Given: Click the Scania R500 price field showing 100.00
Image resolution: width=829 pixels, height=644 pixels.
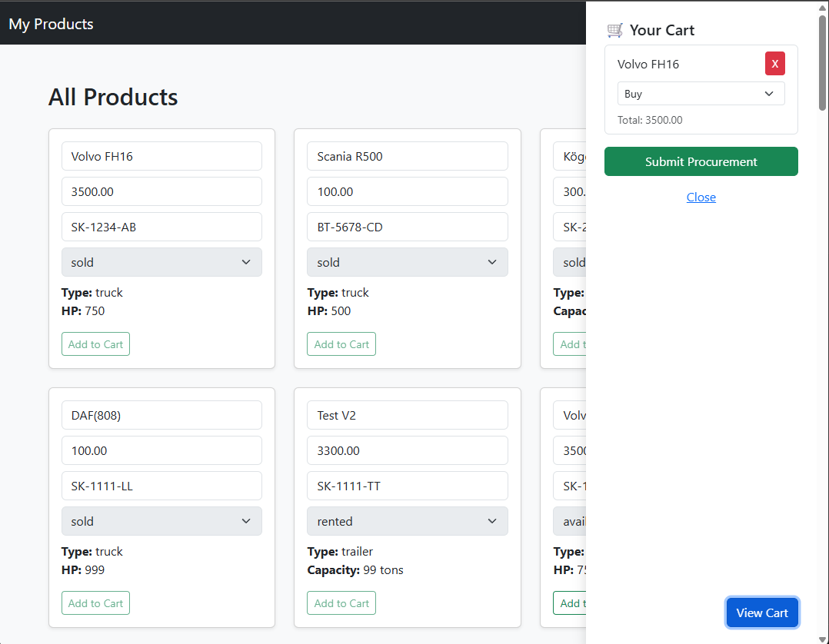Looking at the screenshot, I should coord(407,191).
